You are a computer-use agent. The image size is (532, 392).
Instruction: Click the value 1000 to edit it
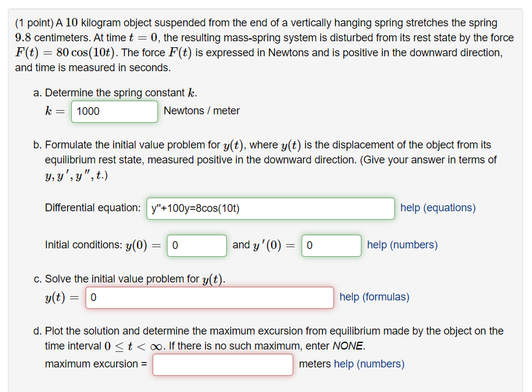tap(87, 111)
